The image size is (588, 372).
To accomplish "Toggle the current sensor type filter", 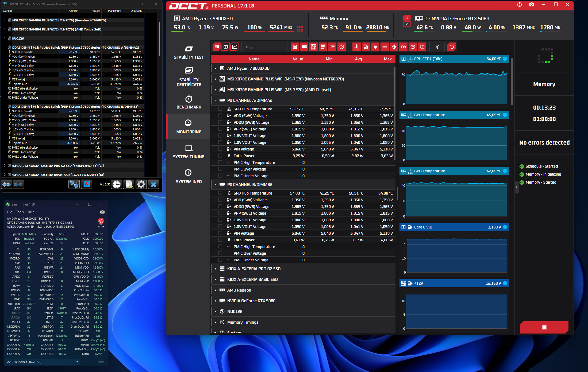I will point(385,47).
